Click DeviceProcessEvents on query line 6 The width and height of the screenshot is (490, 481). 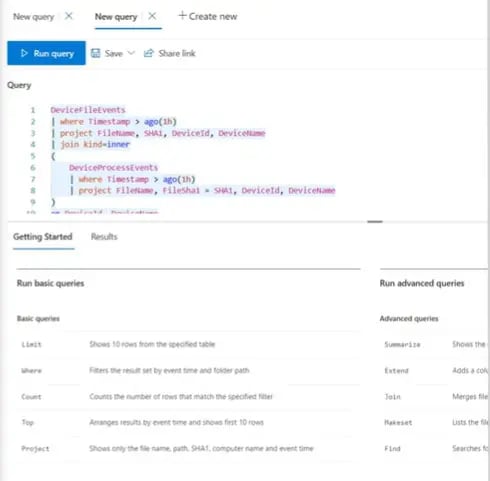[113, 167]
